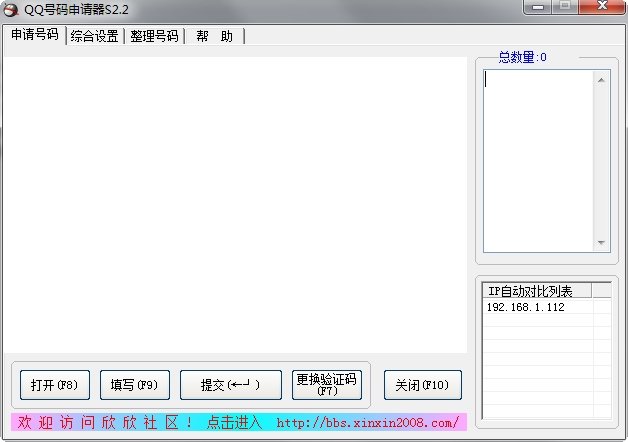Close the QQ号码申请器 window

(x=602, y=7)
